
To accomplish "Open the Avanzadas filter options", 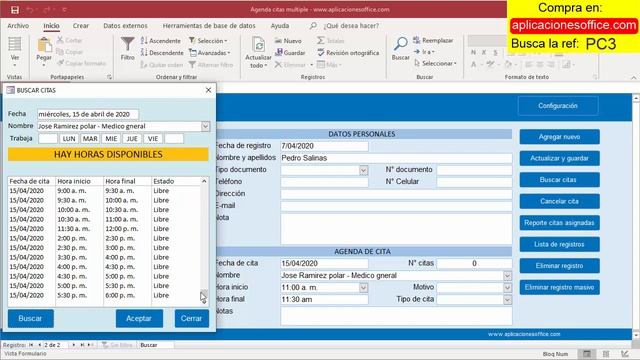I will (x=209, y=53).
